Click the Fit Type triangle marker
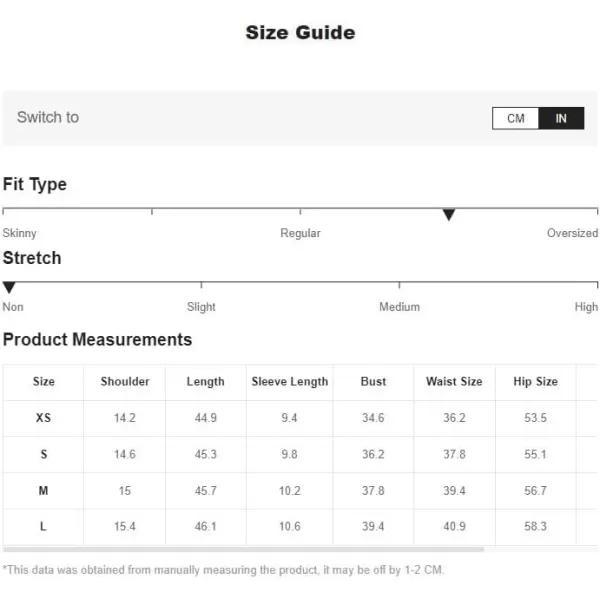Viewport: 600px width, 600px height. [x=448, y=215]
